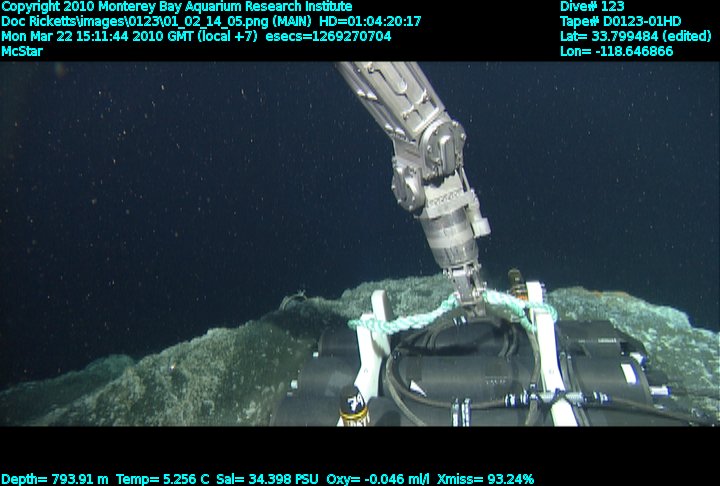Click the Sal= 34.398 PSU reading
This screenshot has width=720, height=486.
[261, 479]
